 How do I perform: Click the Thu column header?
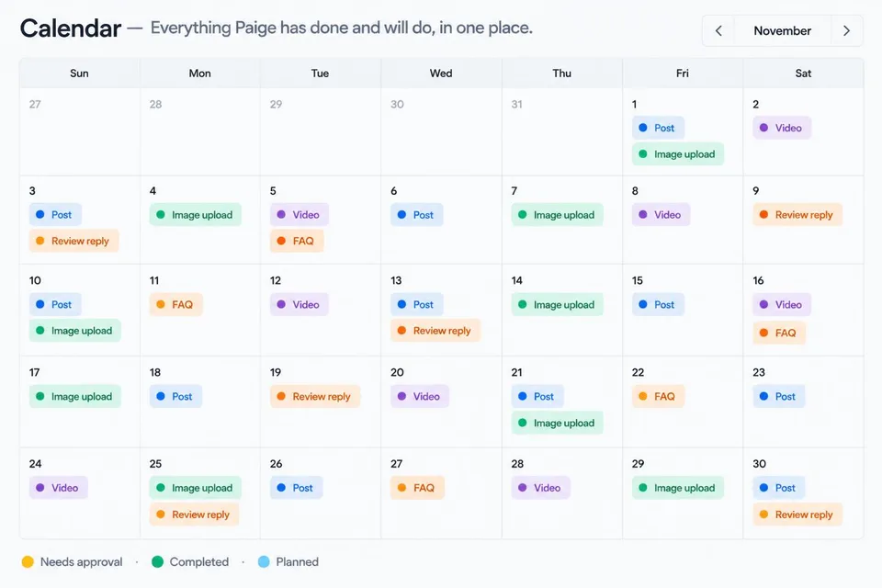561,73
